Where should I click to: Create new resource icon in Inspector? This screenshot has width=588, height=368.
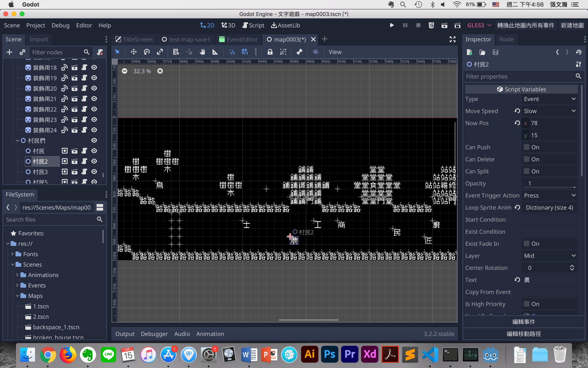469,52
